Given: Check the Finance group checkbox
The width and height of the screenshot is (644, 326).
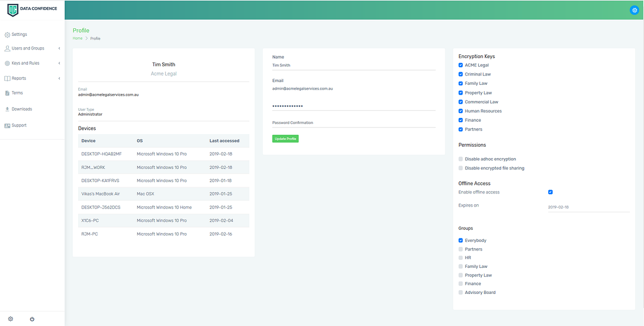Looking at the screenshot, I should click(x=460, y=284).
